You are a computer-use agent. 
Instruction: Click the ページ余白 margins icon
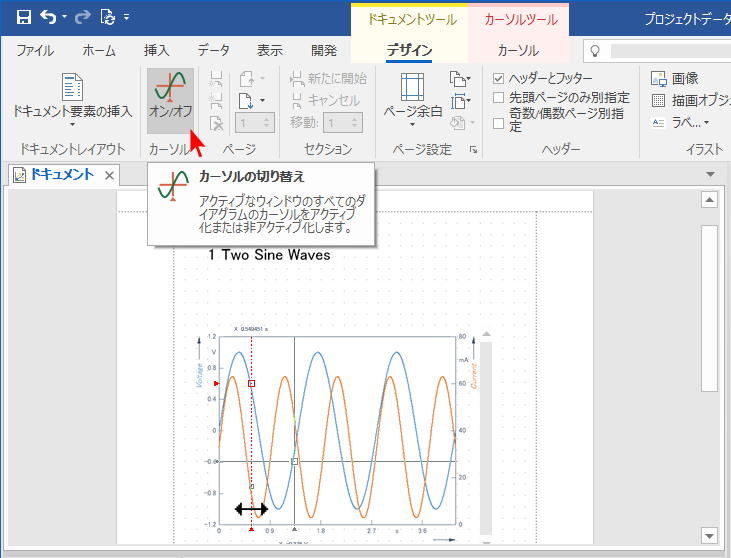(x=413, y=87)
